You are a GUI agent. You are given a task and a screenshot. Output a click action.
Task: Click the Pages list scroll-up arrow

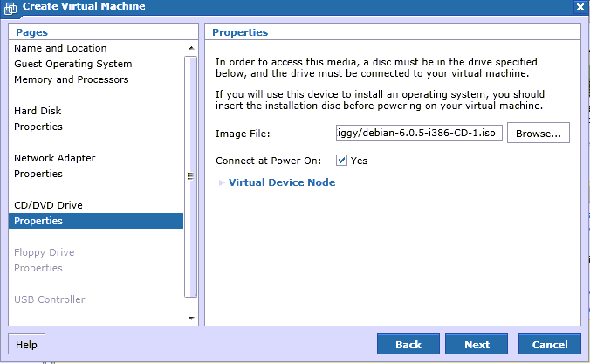click(191, 48)
